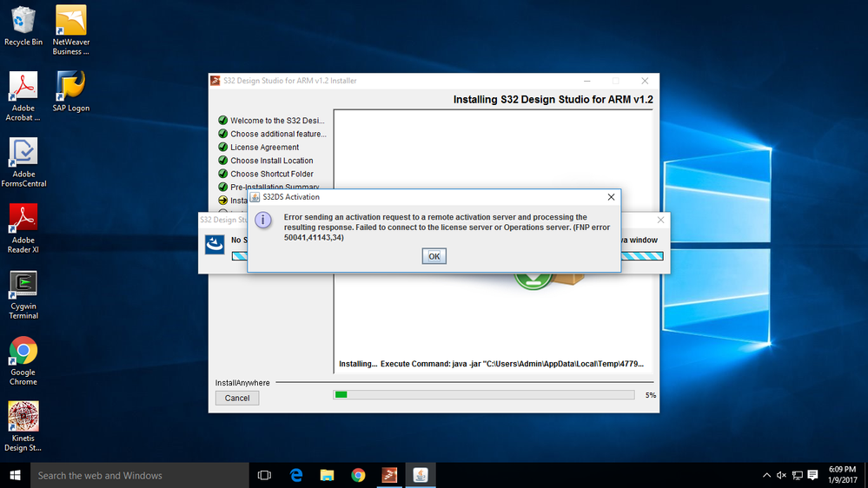Screen dimensions: 868x488
Task: Open Cygwin Terminal desktop shortcut
Action: [x=23, y=295]
